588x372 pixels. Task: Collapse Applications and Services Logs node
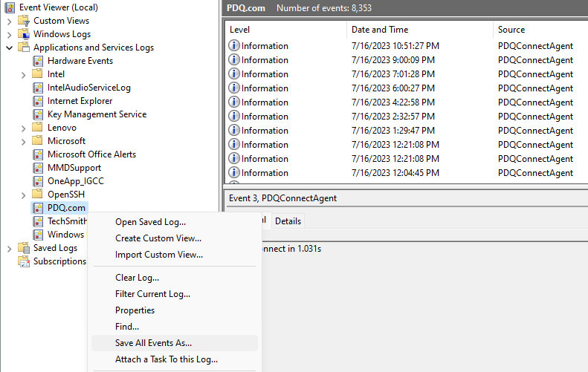(10, 48)
